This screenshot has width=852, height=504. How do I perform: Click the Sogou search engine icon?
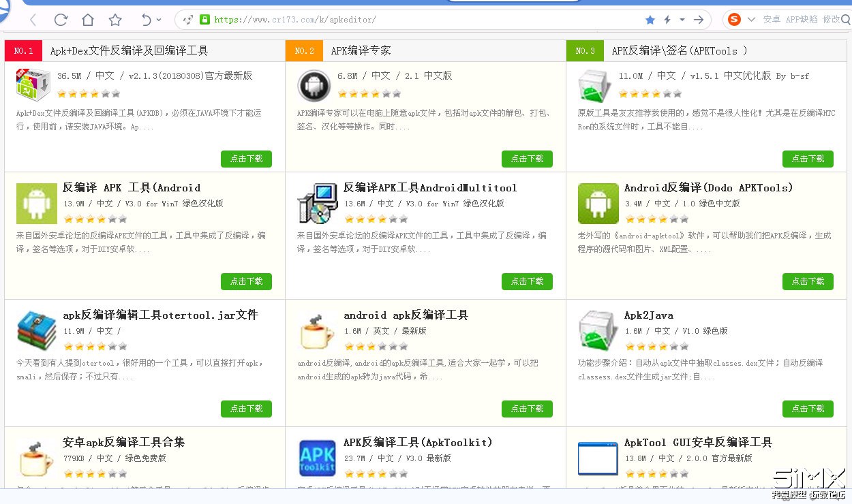point(734,20)
